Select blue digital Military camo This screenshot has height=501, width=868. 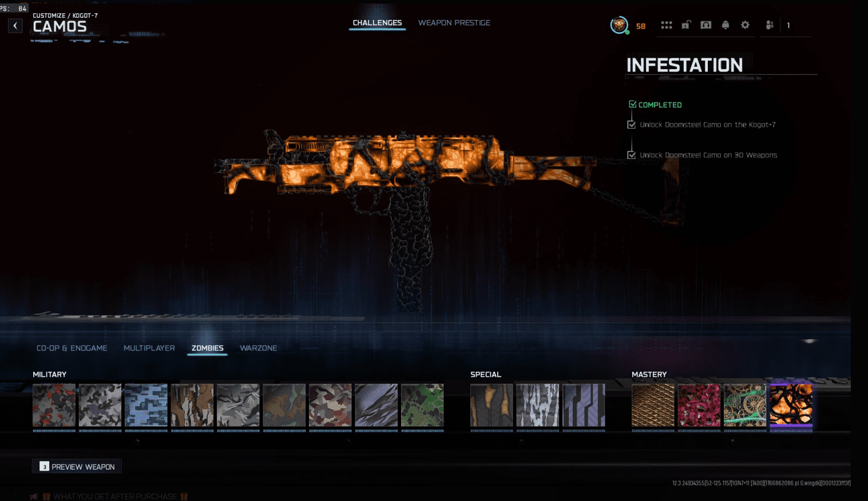(x=146, y=405)
